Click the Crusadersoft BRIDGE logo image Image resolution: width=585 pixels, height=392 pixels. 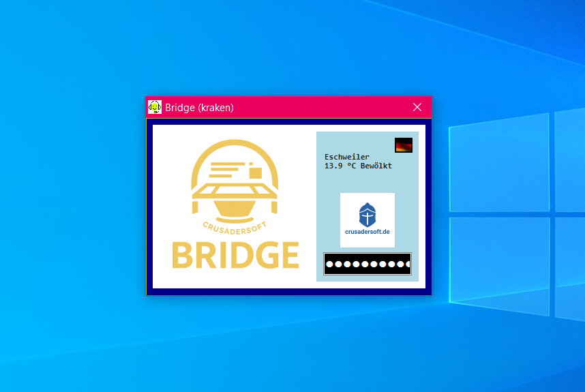point(235,205)
